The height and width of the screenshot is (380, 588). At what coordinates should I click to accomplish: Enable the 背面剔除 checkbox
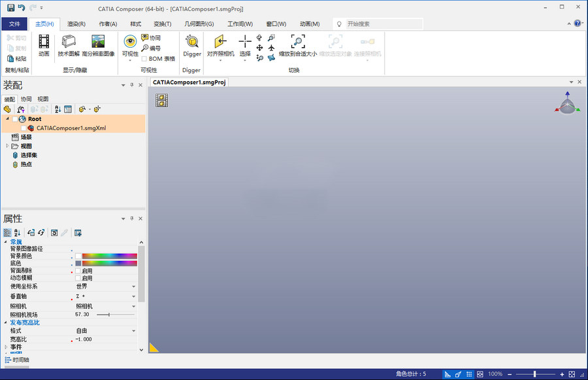tap(78, 271)
